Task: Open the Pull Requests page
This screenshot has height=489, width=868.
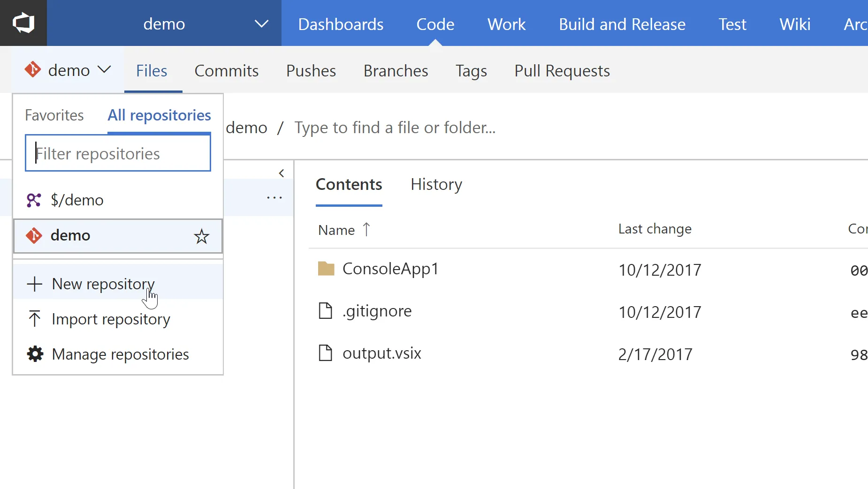Action: pos(562,71)
